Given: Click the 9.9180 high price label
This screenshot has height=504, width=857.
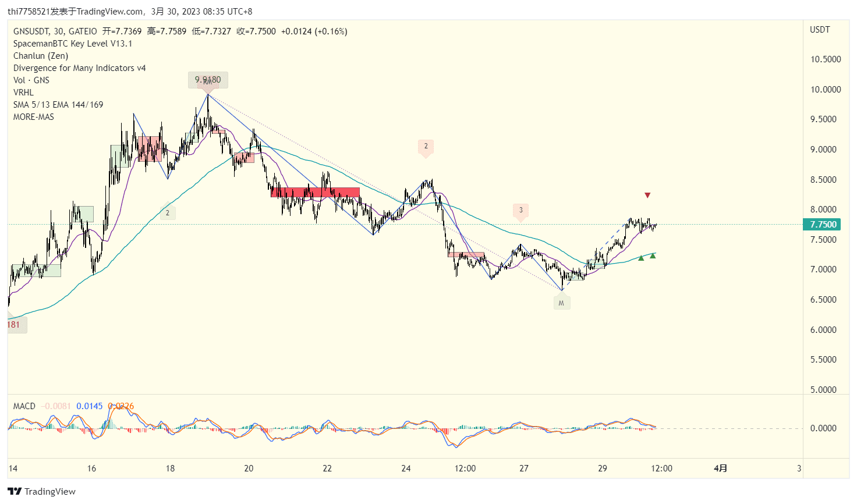Looking at the screenshot, I should pos(208,80).
